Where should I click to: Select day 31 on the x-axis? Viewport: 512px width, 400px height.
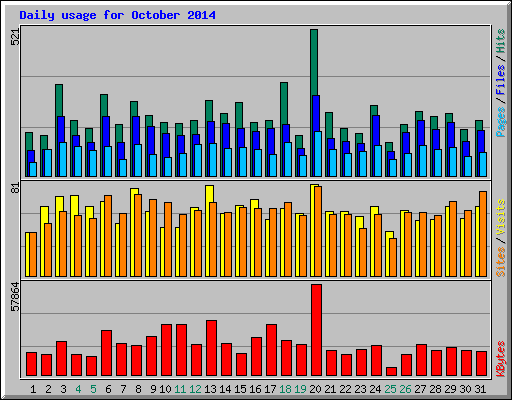pos(480,389)
